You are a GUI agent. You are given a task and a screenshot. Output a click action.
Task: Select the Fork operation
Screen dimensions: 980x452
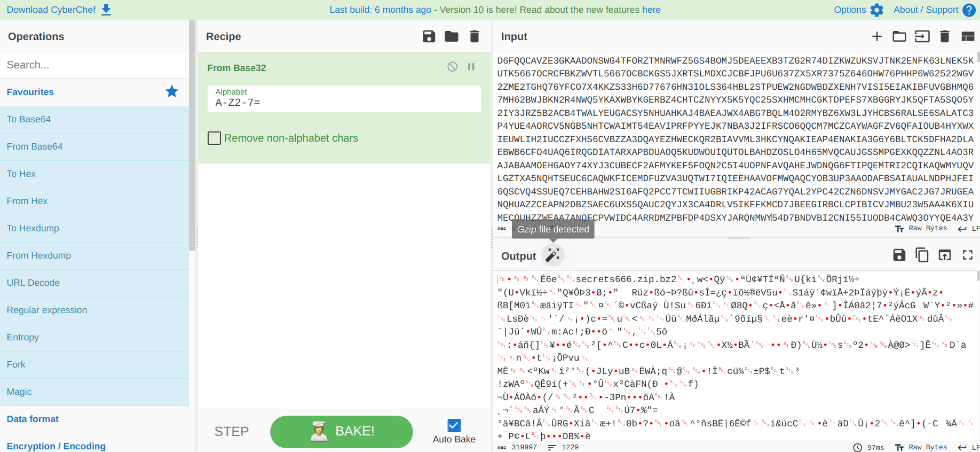point(94,365)
